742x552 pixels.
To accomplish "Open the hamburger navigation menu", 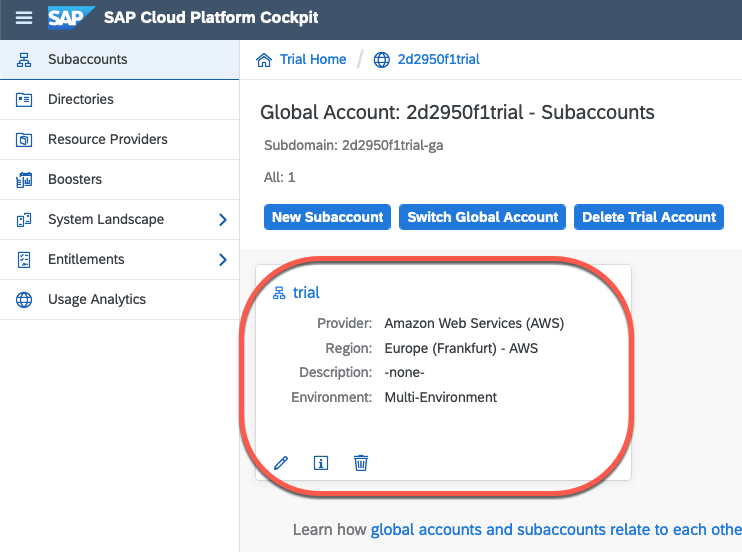I will pyautogui.click(x=24, y=18).
